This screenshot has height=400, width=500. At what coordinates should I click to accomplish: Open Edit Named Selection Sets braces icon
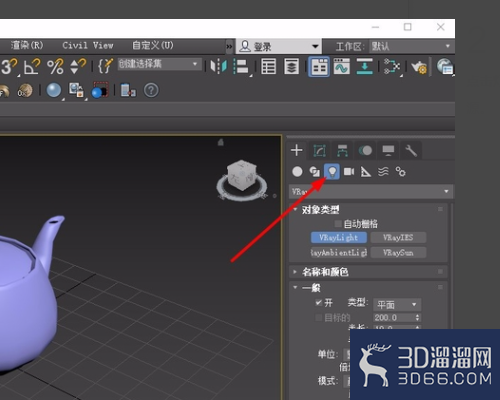point(105,66)
